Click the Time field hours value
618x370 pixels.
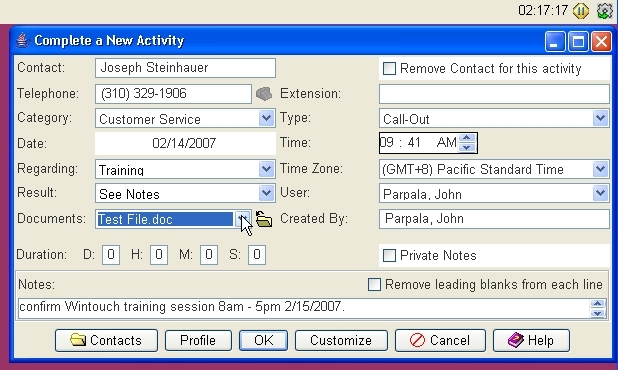click(387, 142)
